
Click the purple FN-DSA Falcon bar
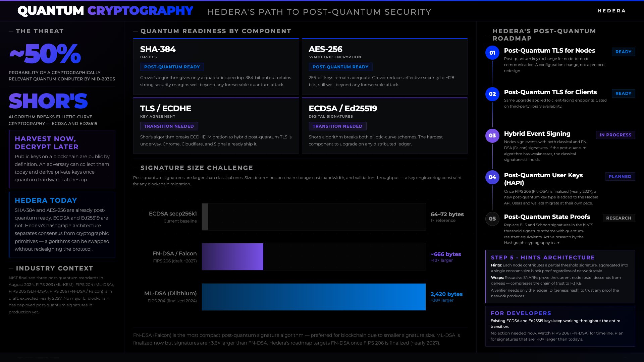[232, 257]
